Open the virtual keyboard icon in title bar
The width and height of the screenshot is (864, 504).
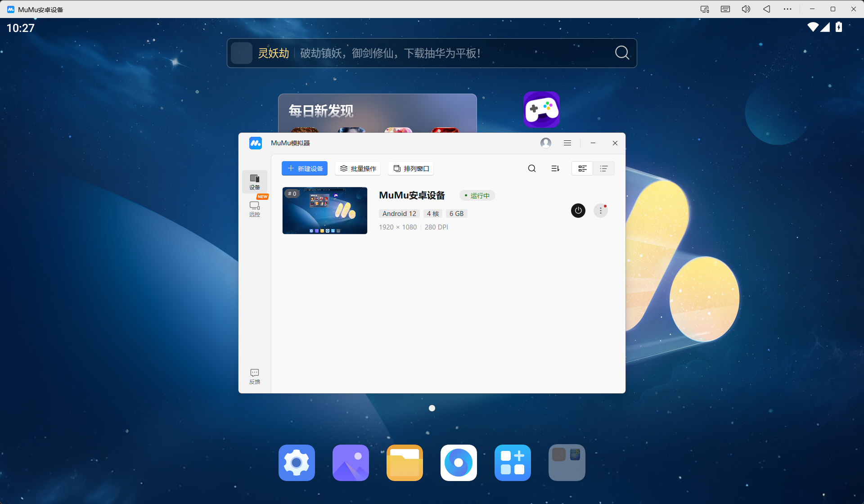pyautogui.click(x=725, y=9)
